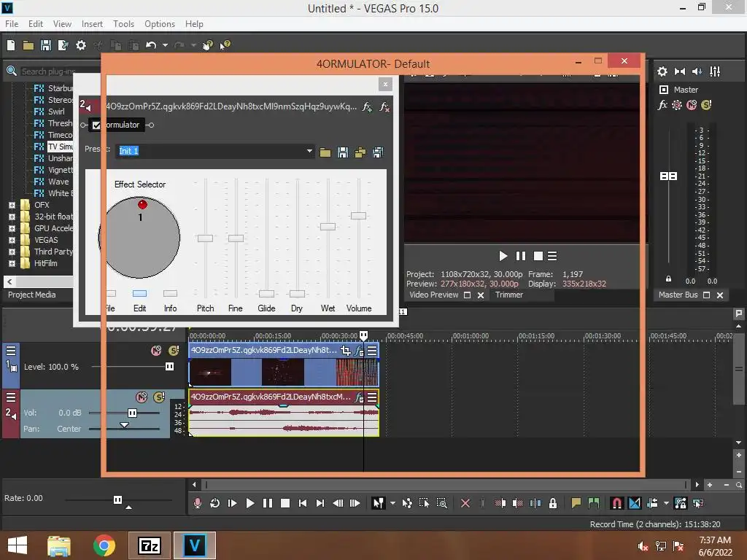This screenshot has height=560, width=747.
Task: Select the Normal Edit tool
Action: click(379, 503)
